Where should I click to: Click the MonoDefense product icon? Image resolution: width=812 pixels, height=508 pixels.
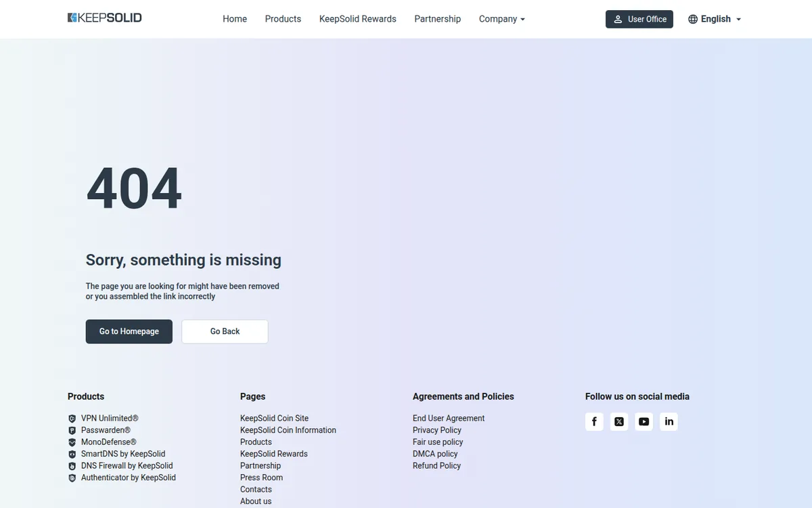72,442
